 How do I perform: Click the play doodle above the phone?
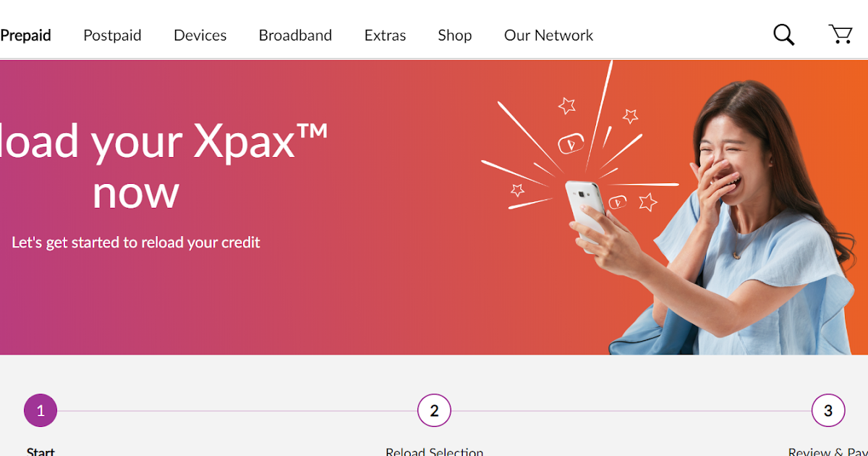pyautogui.click(x=571, y=144)
